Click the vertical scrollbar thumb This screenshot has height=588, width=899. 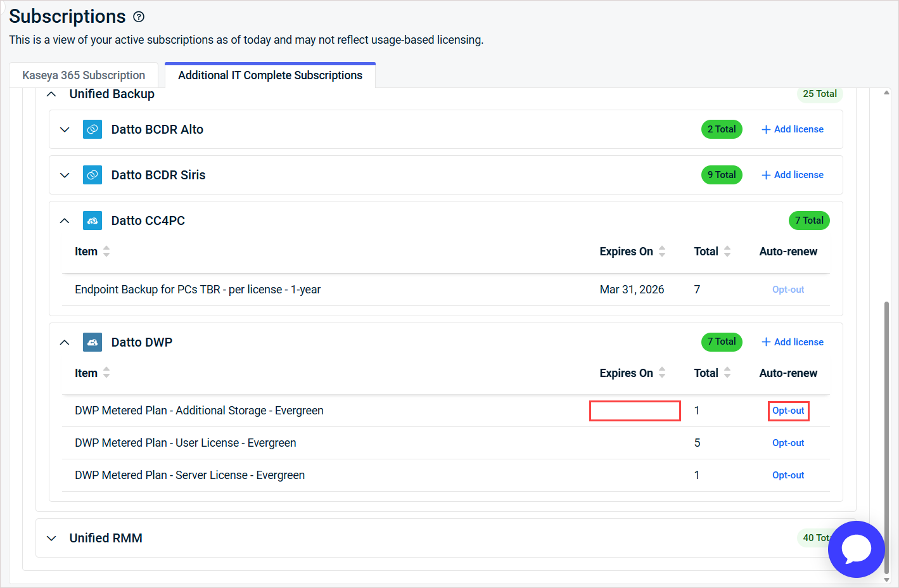tap(886, 437)
